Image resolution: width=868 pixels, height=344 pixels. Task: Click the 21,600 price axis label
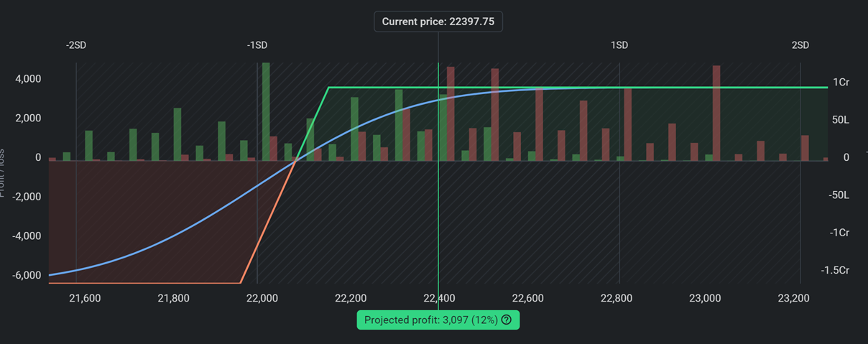[84, 298]
